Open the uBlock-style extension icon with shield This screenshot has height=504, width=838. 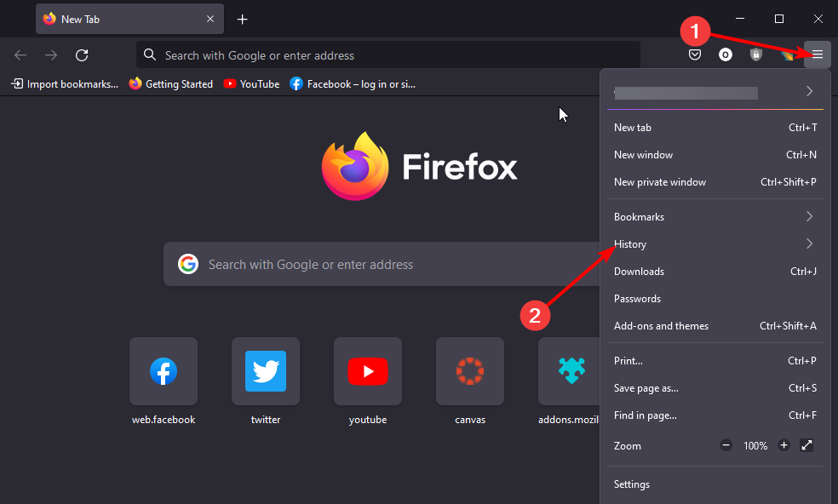755,54
